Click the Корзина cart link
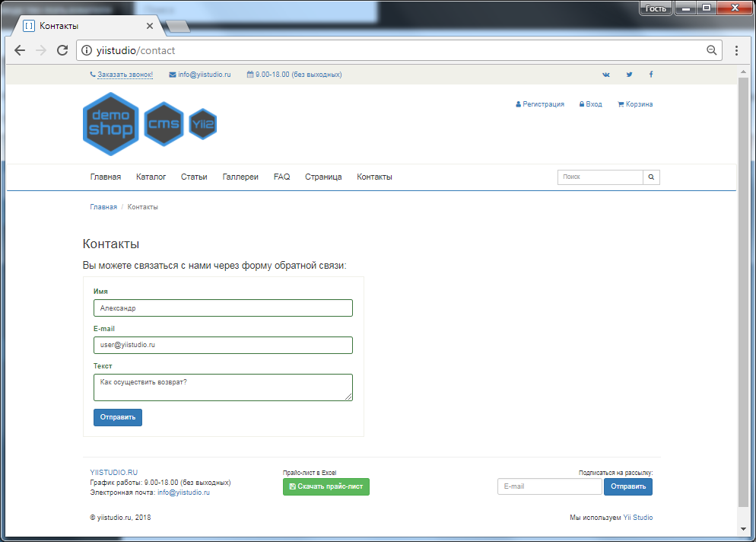Viewport: 756px width, 542px height. coord(635,104)
